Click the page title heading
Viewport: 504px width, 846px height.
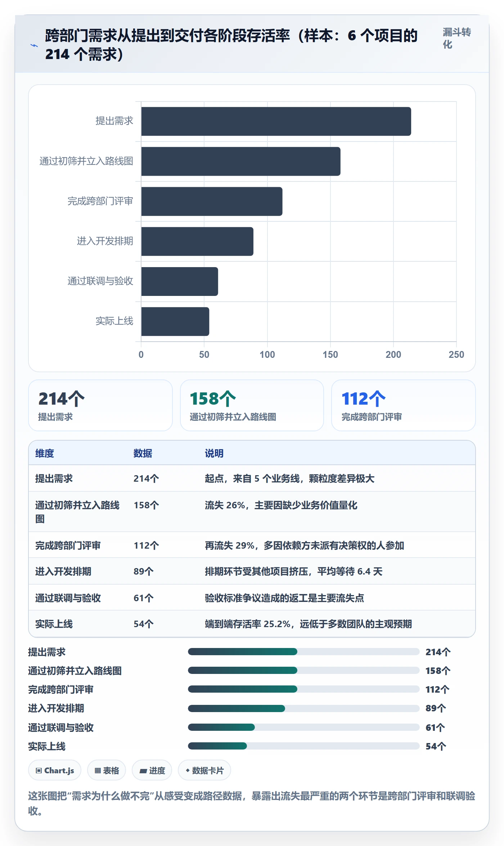pos(231,45)
